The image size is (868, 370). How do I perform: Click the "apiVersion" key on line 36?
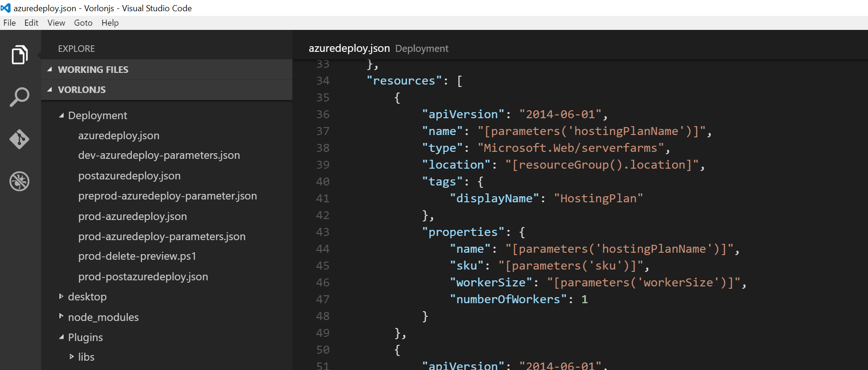(463, 114)
